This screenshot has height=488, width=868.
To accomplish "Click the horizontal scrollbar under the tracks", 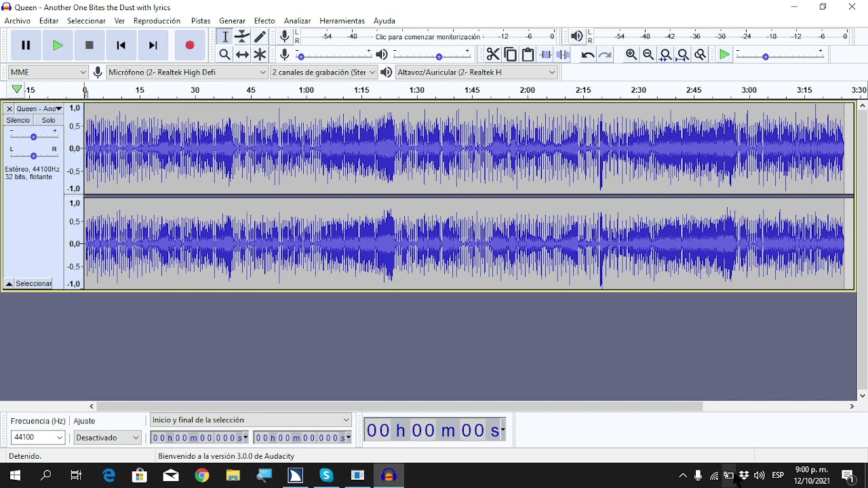I will click(x=400, y=407).
